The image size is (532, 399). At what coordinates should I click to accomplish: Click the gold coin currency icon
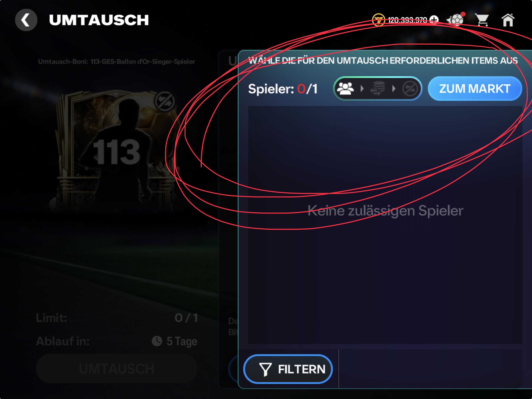click(378, 20)
